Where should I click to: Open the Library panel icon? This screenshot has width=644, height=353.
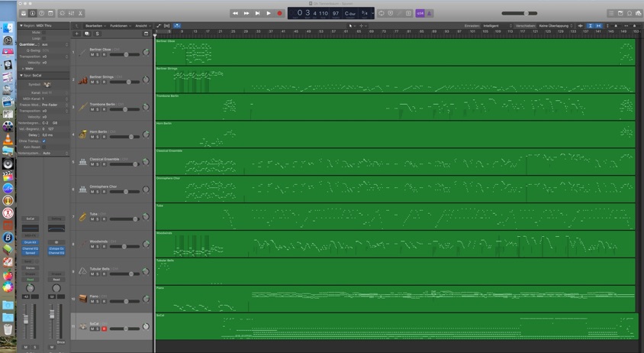pyautogui.click(x=24, y=13)
